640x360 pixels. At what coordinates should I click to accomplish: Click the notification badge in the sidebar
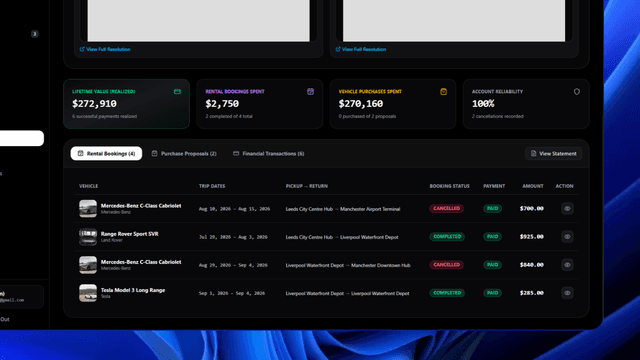point(35,34)
